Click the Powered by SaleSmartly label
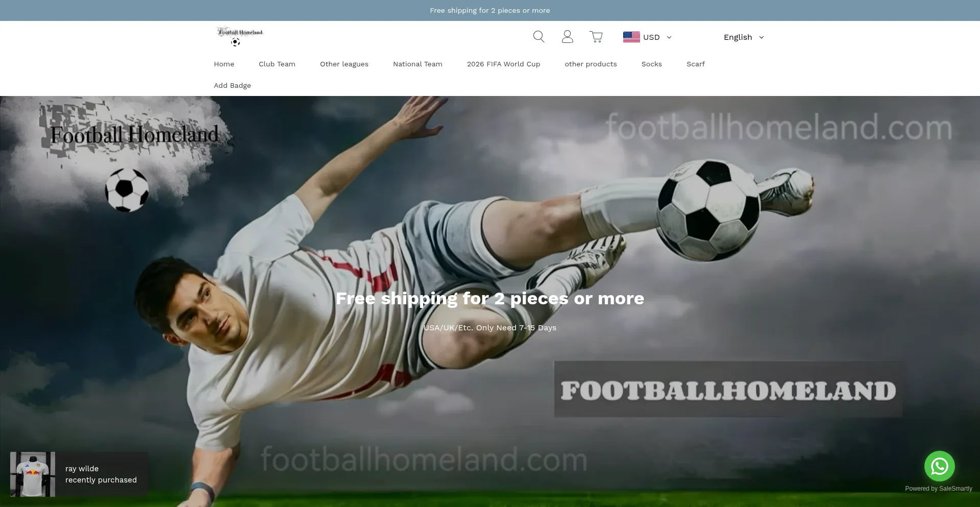This screenshot has height=507, width=980. 939,489
